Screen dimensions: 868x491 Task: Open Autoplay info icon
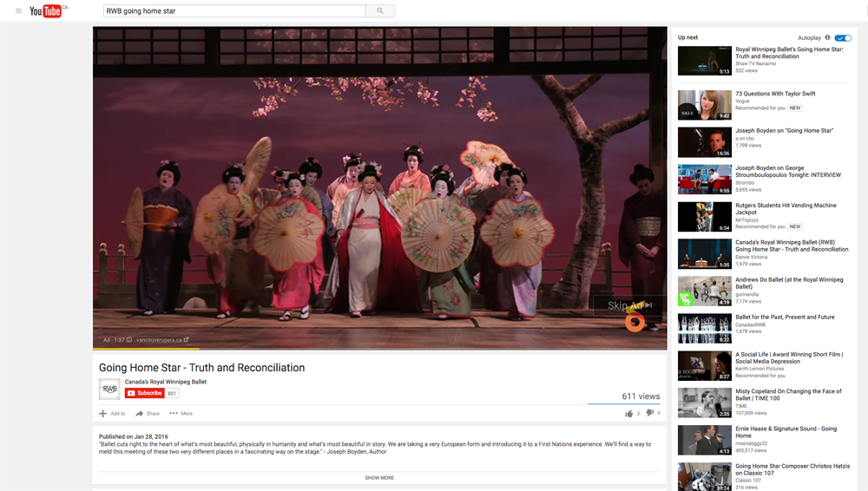pos(827,37)
